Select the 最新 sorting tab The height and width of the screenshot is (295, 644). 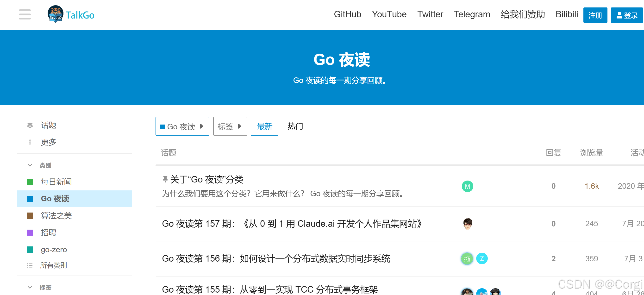(x=264, y=127)
